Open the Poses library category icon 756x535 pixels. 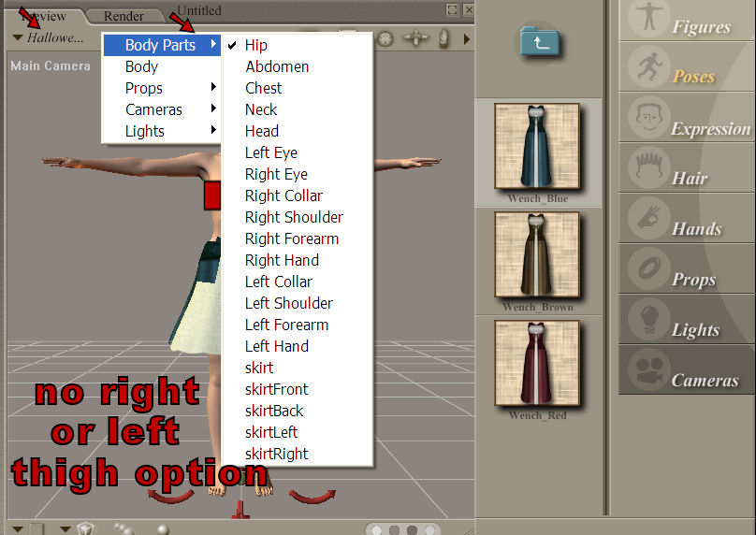tap(649, 66)
